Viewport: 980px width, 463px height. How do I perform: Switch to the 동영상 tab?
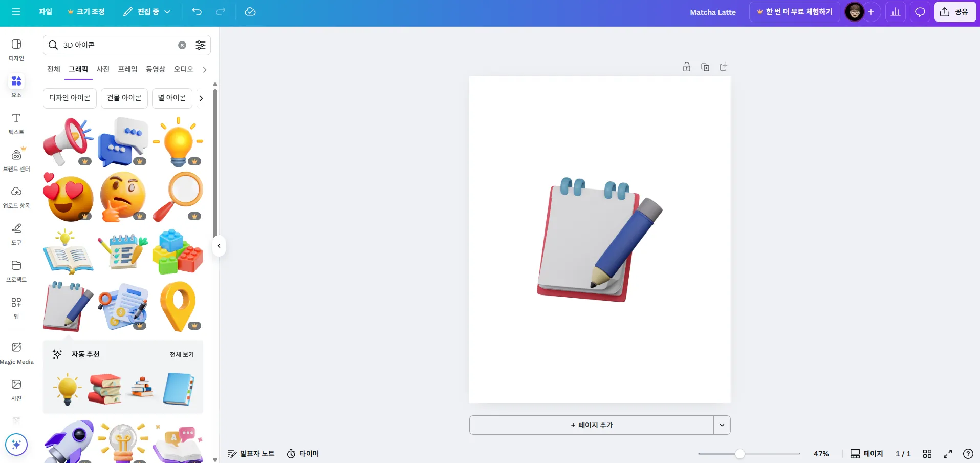point(156,69)
